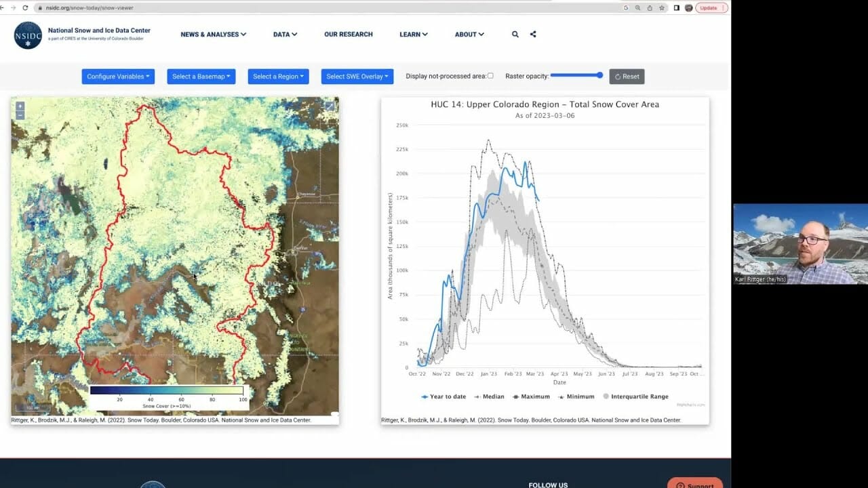This screenshot has height=488, width=868.
Task: Expand the map to fullscreen
Action: tap(330, 106)
